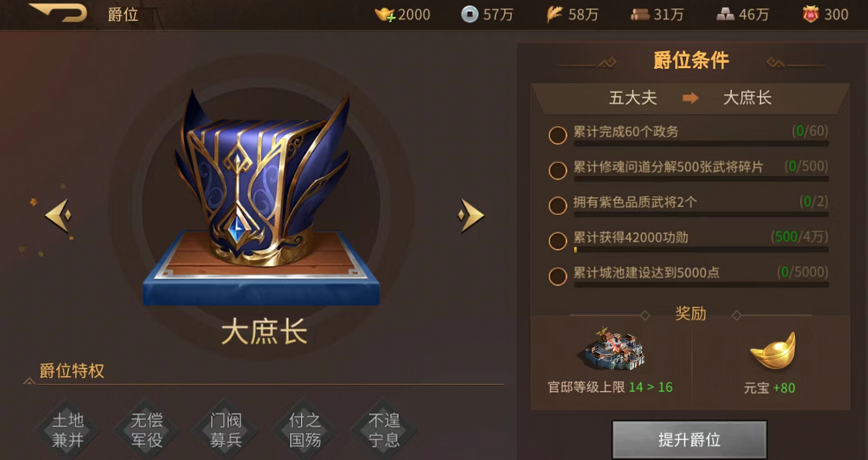Open the 无偿军役 privilege icon
This screenshot has width=868, height=460.
tap(147, 429)
